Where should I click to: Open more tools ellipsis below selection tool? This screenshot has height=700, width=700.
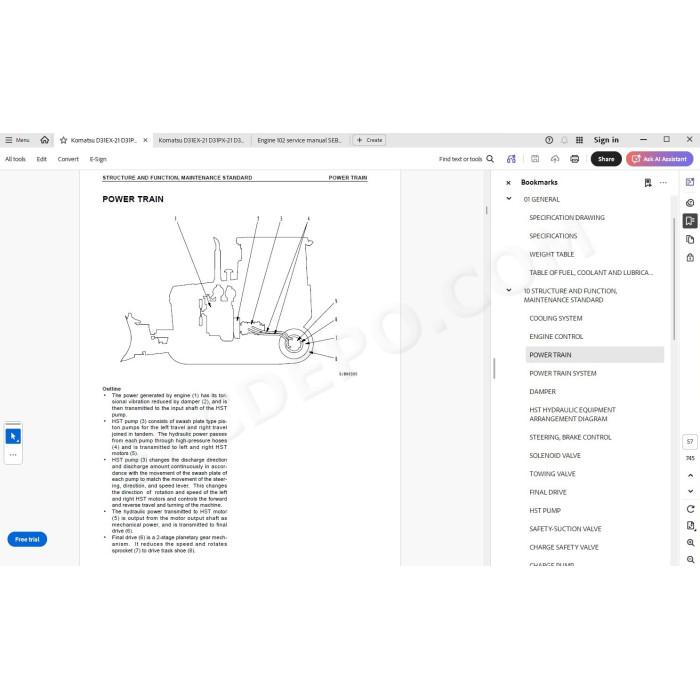tap(13, 455)
